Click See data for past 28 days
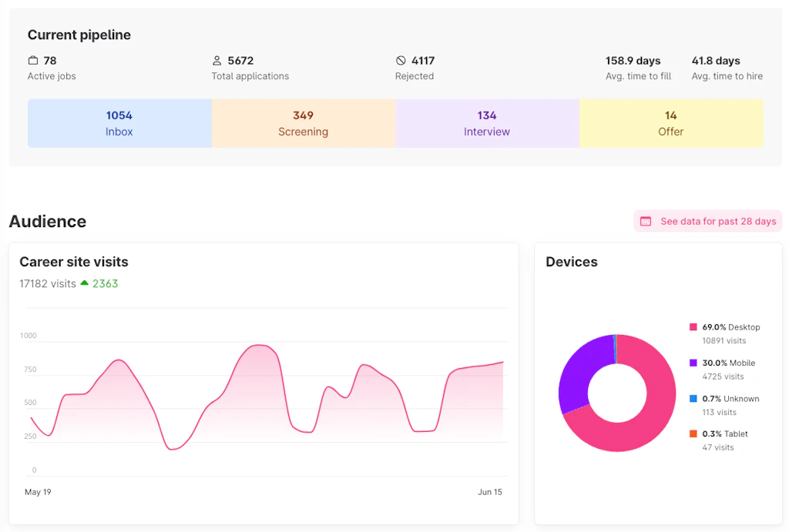This screenshot has height=532, width=789. pos(707,221)
